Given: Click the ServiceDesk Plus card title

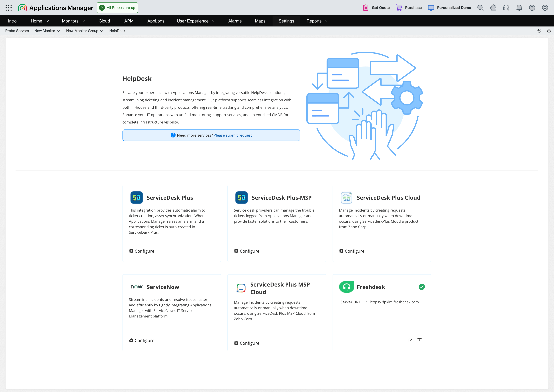Looking at the screenshot, I should point(170,198).
